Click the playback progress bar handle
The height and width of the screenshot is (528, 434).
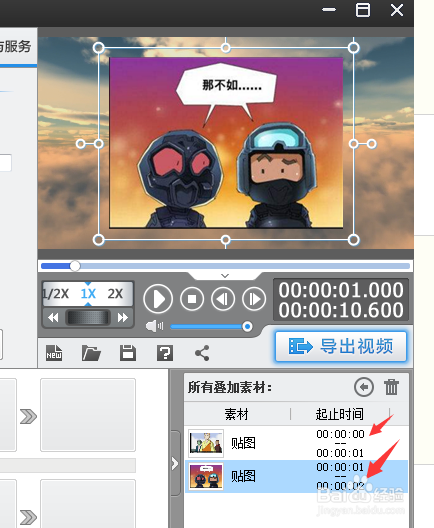point(75,266)
